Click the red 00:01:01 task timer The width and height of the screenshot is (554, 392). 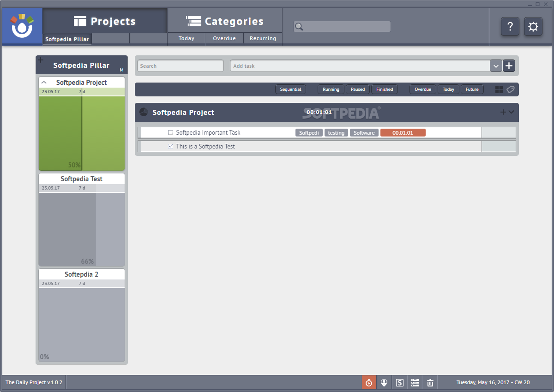pyautogui.click(x=403, y=133)
